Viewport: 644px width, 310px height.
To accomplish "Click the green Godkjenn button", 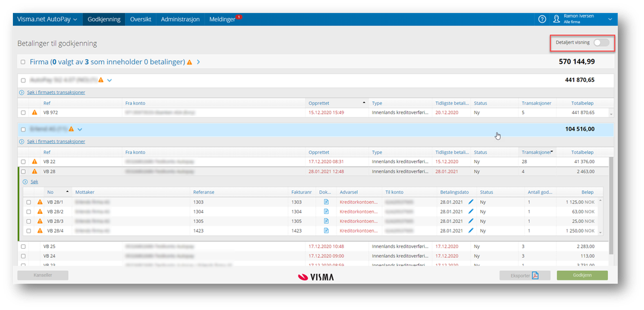I will coord(582,275).
